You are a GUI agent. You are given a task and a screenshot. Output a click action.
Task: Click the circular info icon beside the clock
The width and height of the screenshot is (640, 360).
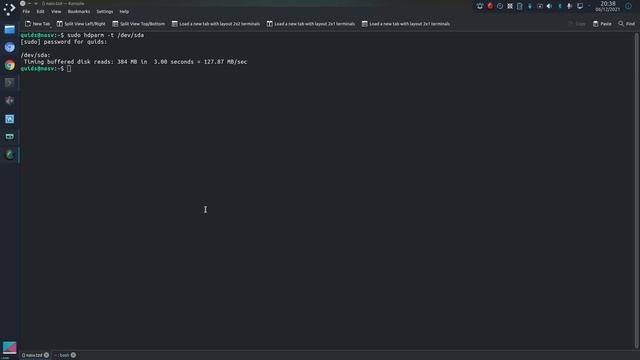click(628, 6)
